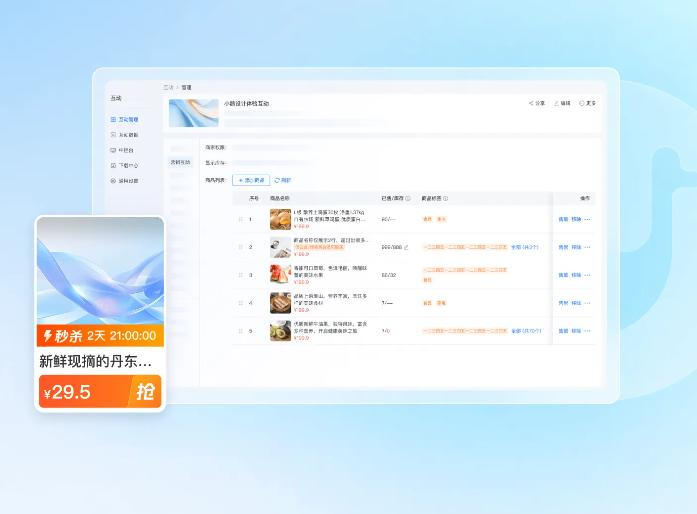Tick the checkbox for product row 3
Image resolution: width=697 pixels, height=514 pixels.
click(x=240, y=275)
